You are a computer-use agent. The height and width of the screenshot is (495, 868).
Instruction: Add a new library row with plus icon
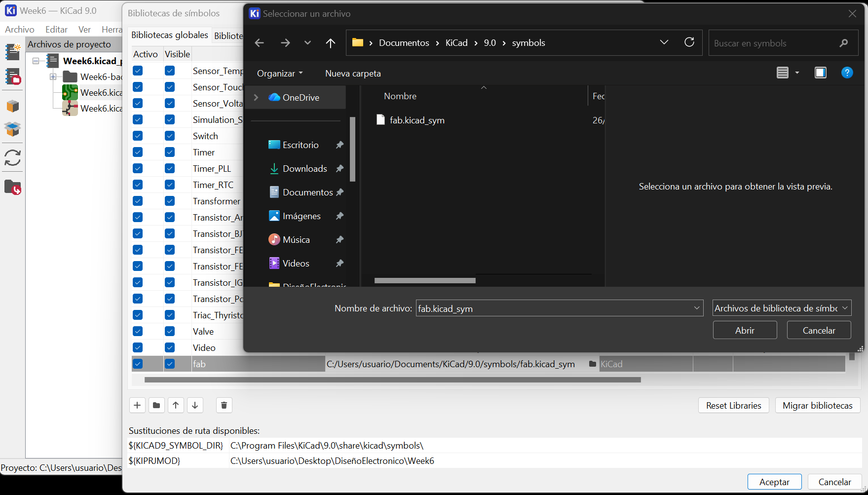(137, 405)
